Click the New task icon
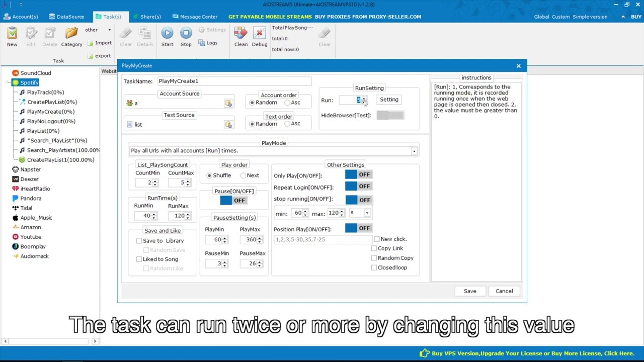The width and height of the screenshot is (644, 362). [x=12, y=34]
